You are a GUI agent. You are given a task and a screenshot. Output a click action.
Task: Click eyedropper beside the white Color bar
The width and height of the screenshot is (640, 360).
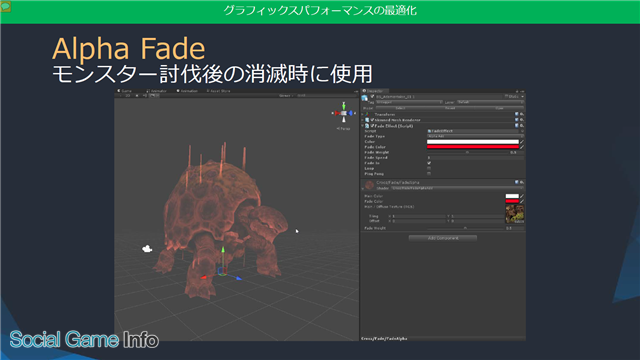coord(522,142)
